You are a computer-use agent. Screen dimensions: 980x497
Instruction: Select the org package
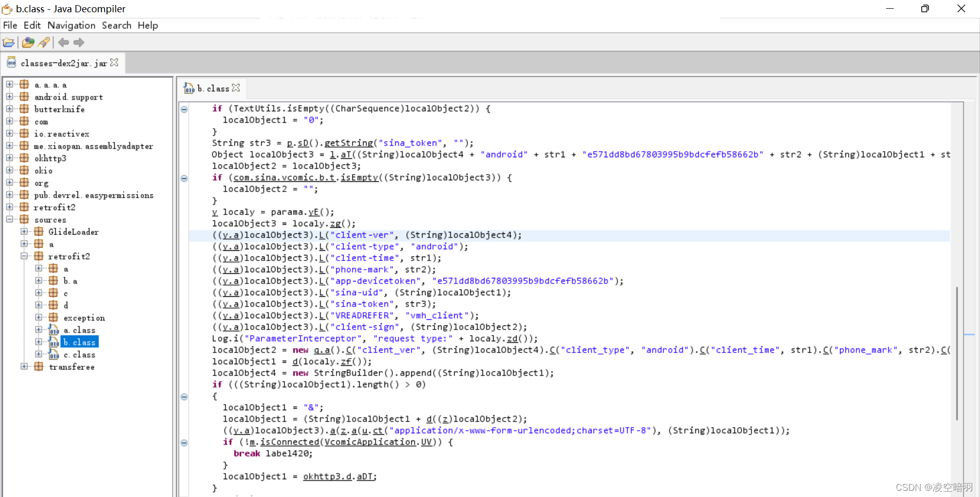pyautogui.click(x=41, y=183)
